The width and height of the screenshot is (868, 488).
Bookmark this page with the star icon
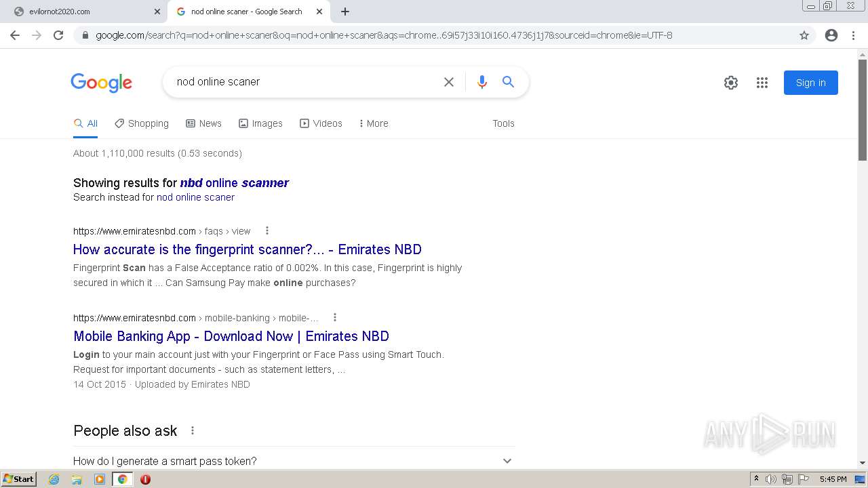pos(804,35)
